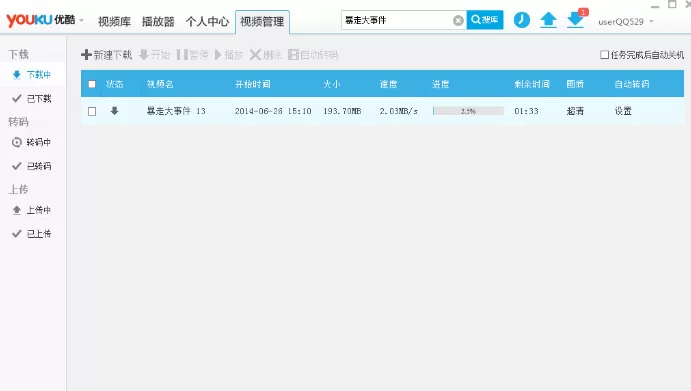691x391 pixels.
Task: Select the 视频管理 tab
Action: pyautogui.click(x=262, y=22)
